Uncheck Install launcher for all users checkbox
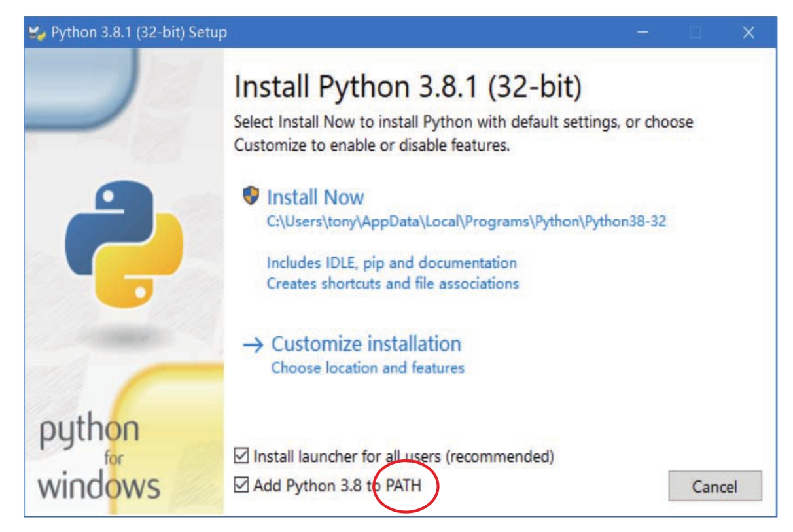The image size is (793, 532). click(x=242, y=456)
